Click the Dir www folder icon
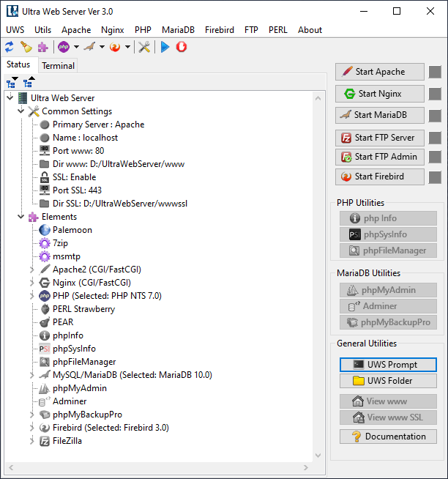The image size is (448, 479). pyautogui.click(x=45, y=164)
